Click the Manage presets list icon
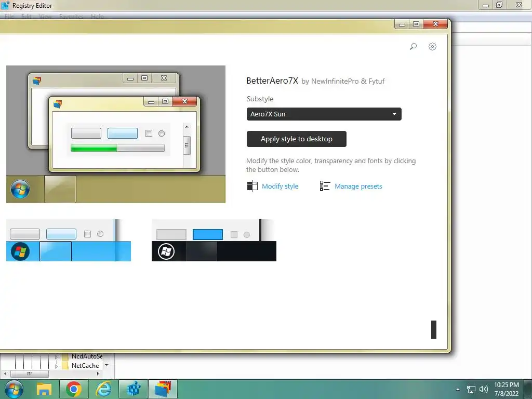Image resolution: width=532 pixels, height=399 pixels. [x=325, y=186]
